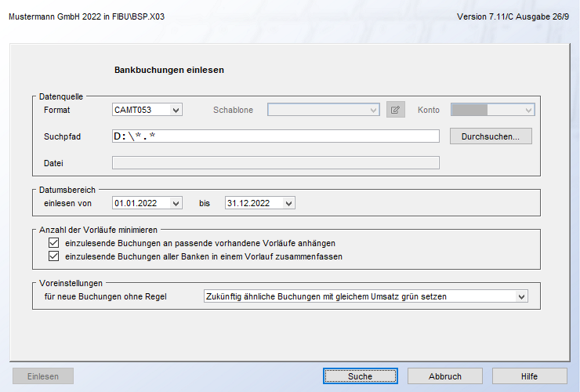The height and width of the screenshot is (392, 580).
Task: Click the Durchsuchen... browse button
Action: (491, 136)
